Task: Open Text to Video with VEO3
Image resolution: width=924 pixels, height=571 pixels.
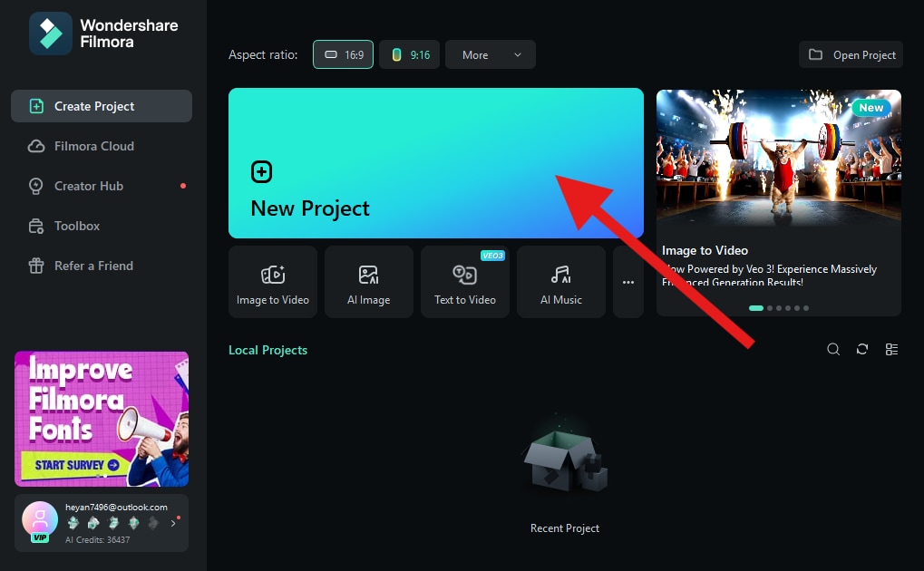Action: coord(465,282)
